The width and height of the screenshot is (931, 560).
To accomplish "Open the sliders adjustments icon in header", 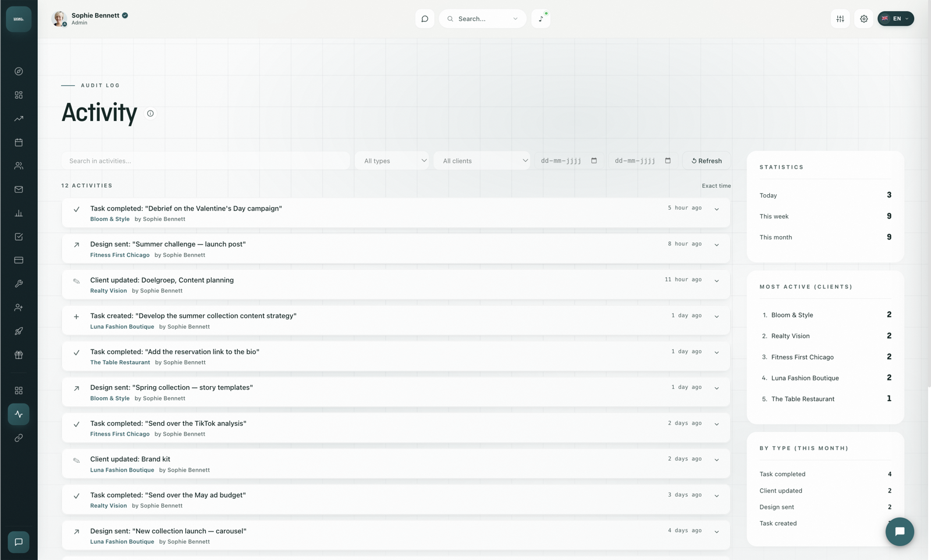I will (840, 19).
